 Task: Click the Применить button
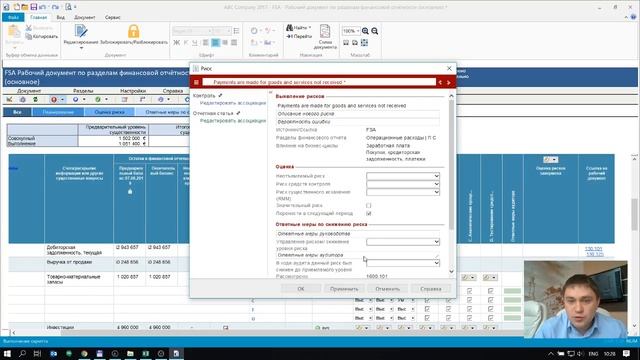(x=344, y=289)
